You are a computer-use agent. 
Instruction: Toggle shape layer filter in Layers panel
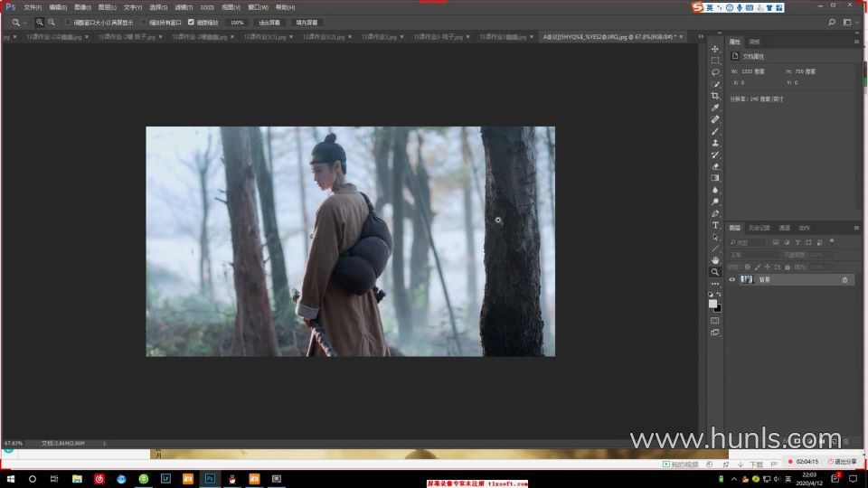click(808, 242)
